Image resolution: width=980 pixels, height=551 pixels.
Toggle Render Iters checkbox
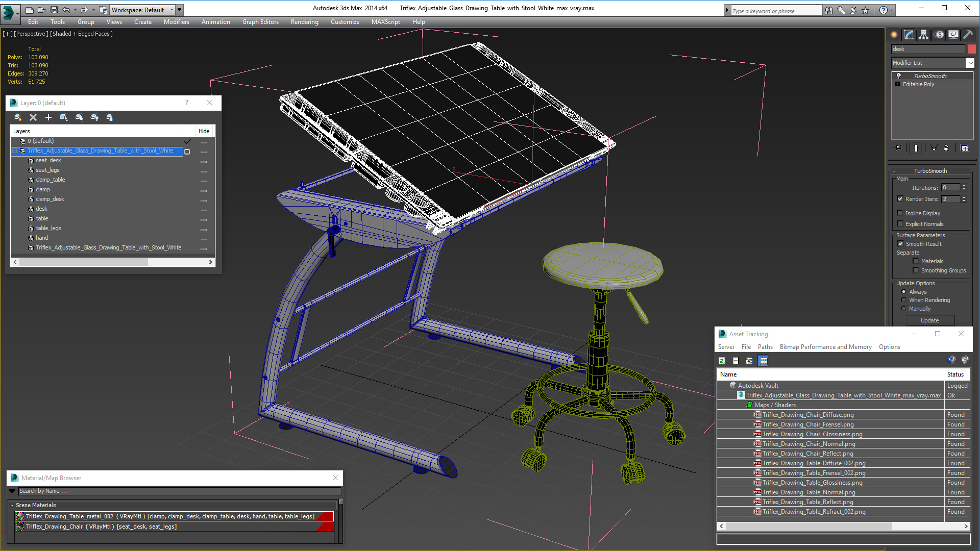[x=900, y=199]
